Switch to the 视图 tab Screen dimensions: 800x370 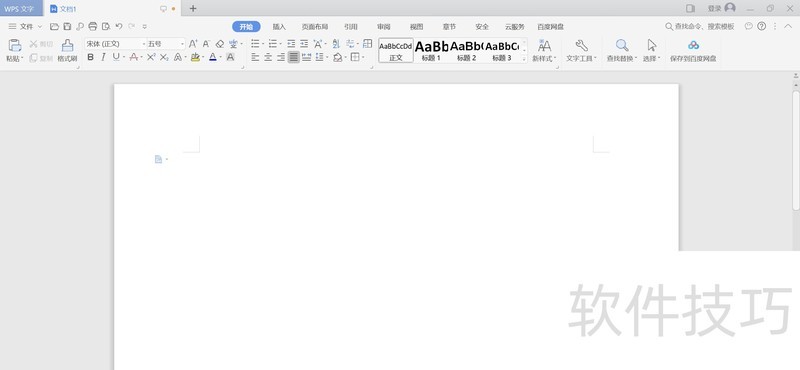pyautogui.click(x=416, y=27)
